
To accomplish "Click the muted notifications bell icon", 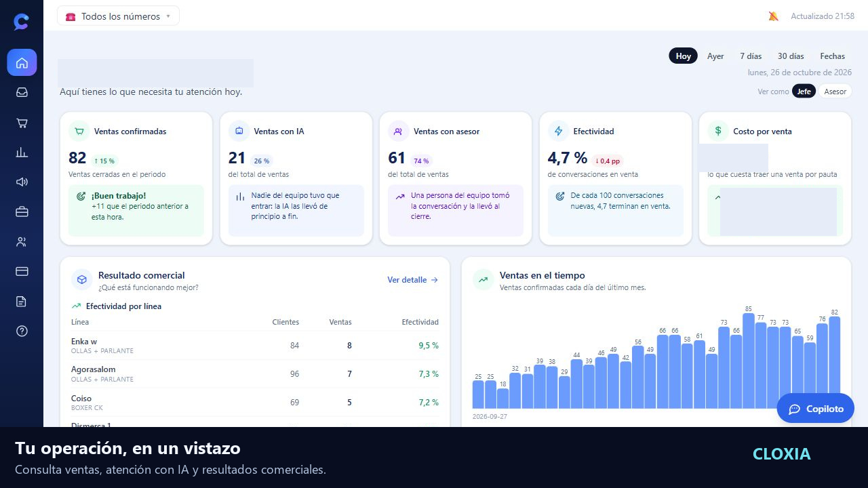I will pos(773,16).
